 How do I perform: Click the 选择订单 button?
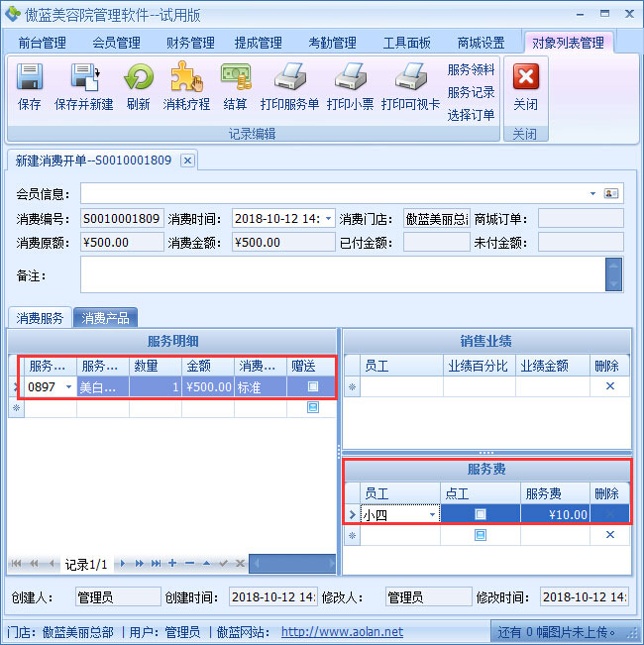coord(471,115)
